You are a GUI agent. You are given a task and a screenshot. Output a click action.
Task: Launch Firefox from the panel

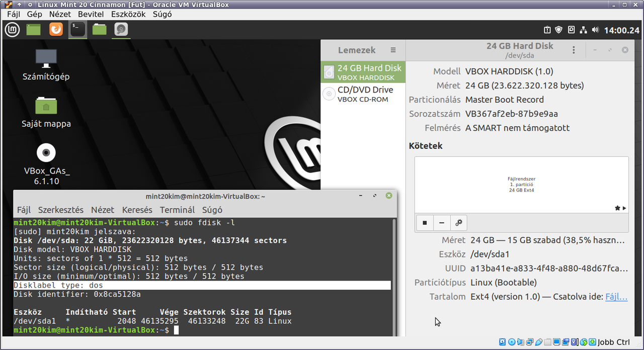(56, 30)
